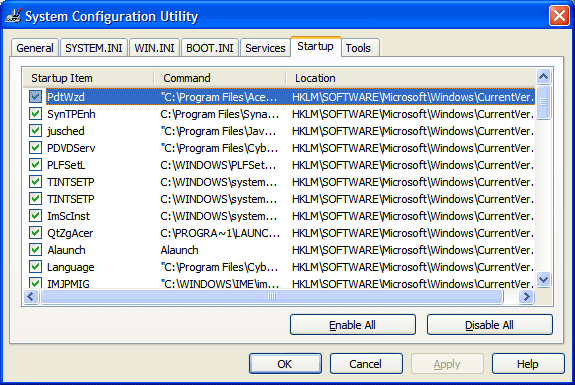Screen dimensions: 575x385
Task: Go to the Services tab
Action: point(265,48)
